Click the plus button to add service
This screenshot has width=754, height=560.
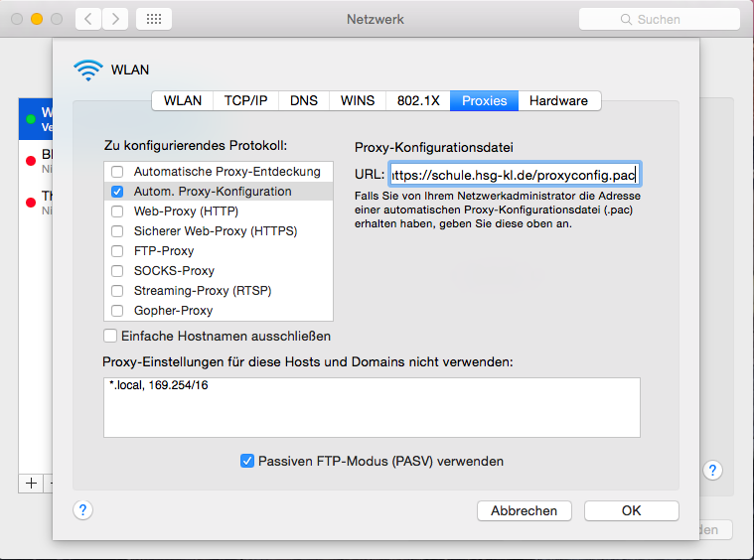(x=31, y=483)
